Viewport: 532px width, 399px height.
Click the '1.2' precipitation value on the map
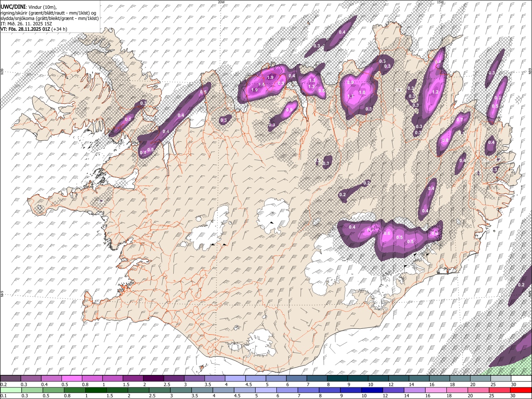(436, 92)
